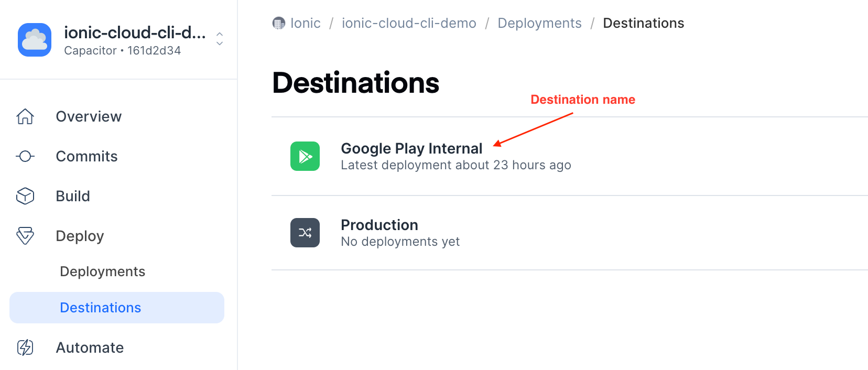Open the Overview menu item
The height and width of the screenshot is (370, 868).
pos(89,116)
